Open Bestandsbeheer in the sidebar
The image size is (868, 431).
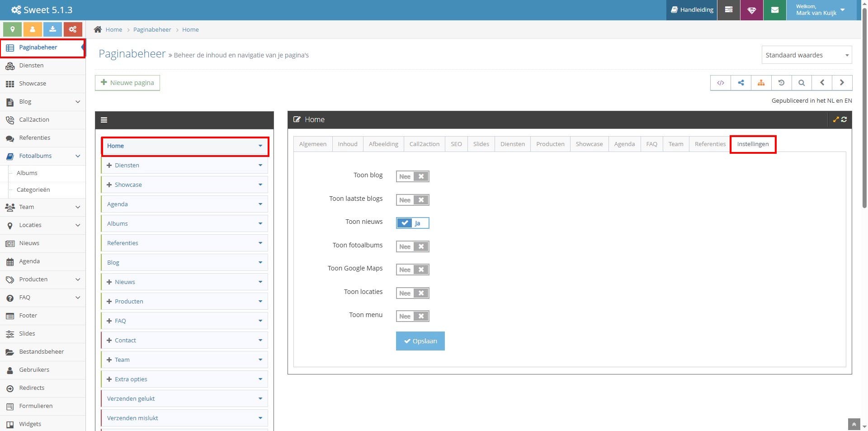pos(43,352)
